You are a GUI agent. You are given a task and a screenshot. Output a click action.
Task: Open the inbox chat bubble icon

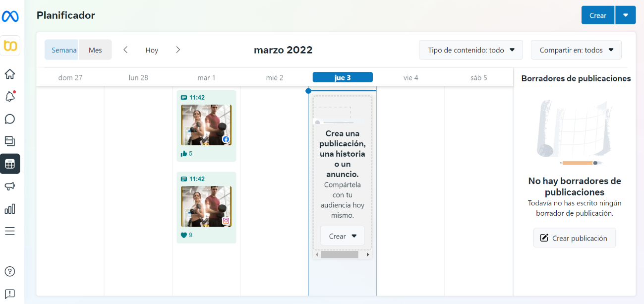[10, 119]
